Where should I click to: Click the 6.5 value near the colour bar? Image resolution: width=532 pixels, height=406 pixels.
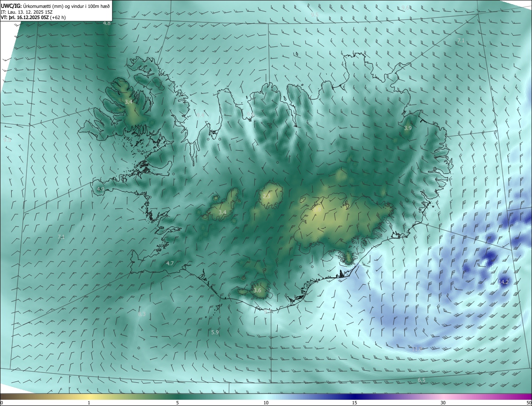[x=421, y=380]
